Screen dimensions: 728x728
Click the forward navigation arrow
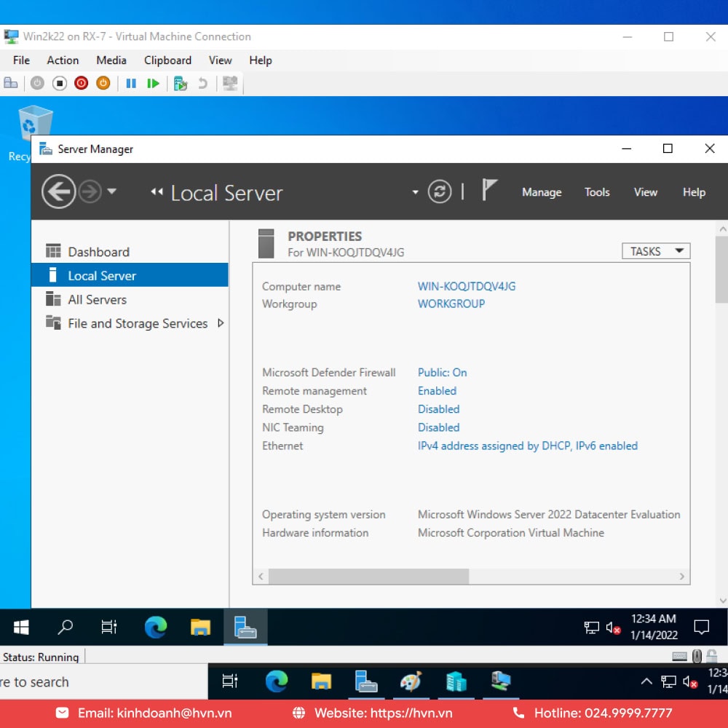90,191
